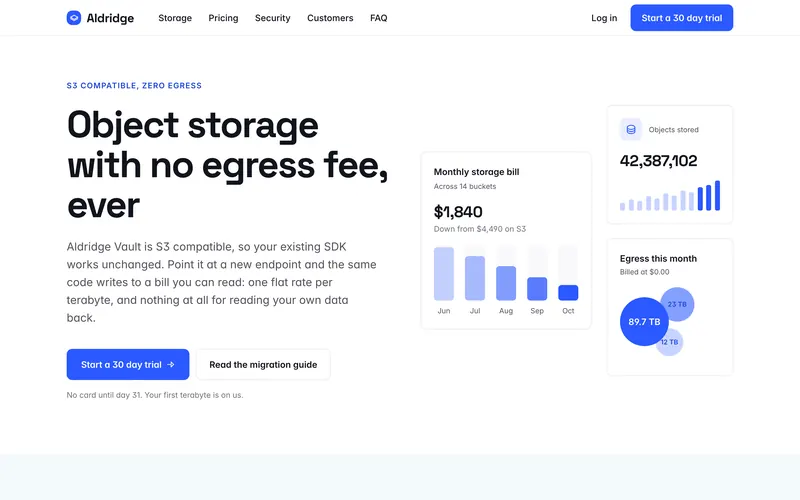Click the Object storage main headline

pos(228,165)
